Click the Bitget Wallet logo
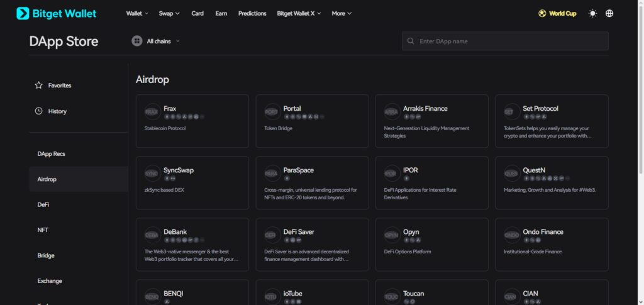Screen dimensions: 644x305 coord(56,14)
